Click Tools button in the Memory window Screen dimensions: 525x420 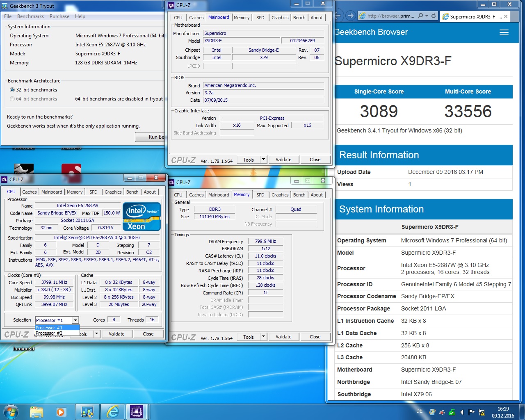249,337
